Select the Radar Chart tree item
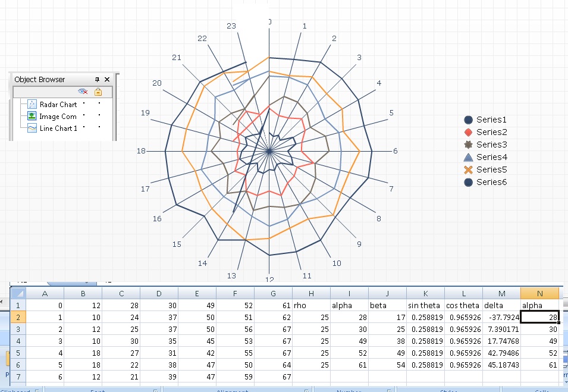This screenshot has height=392, width=568. (x=58, y=105)
